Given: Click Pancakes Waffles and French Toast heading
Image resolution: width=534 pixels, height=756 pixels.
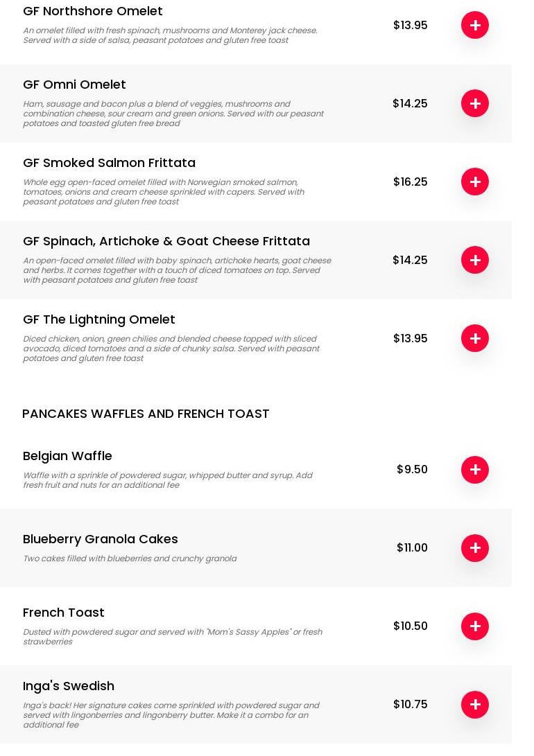Looking at the screenshot, I should [x=146, y=414].
